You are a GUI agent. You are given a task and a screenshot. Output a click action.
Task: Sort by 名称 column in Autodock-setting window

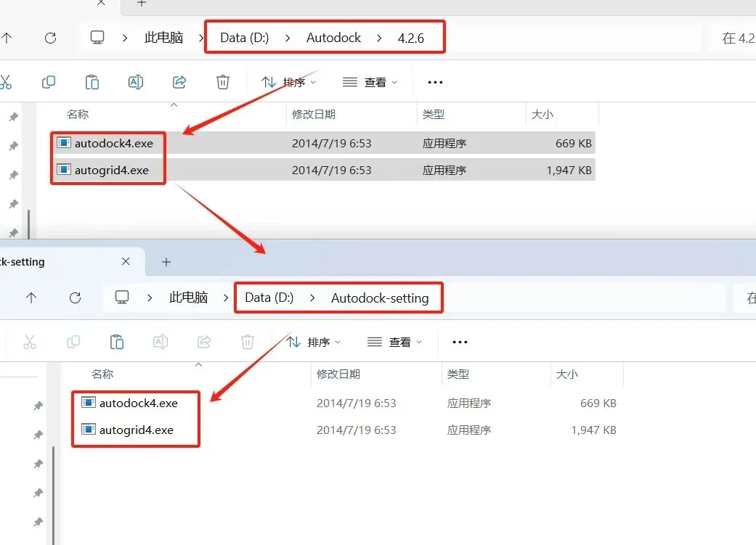pyautogui.click(x=102, y=374)
